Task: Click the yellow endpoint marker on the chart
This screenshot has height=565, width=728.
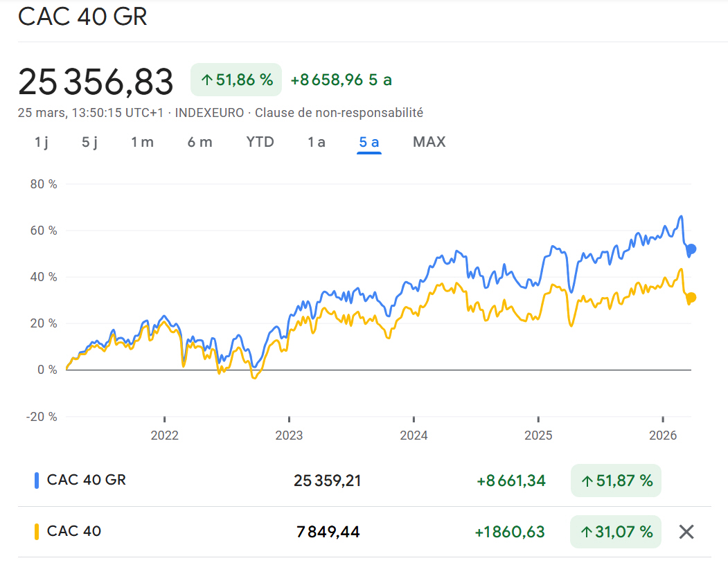Action: 690,298
